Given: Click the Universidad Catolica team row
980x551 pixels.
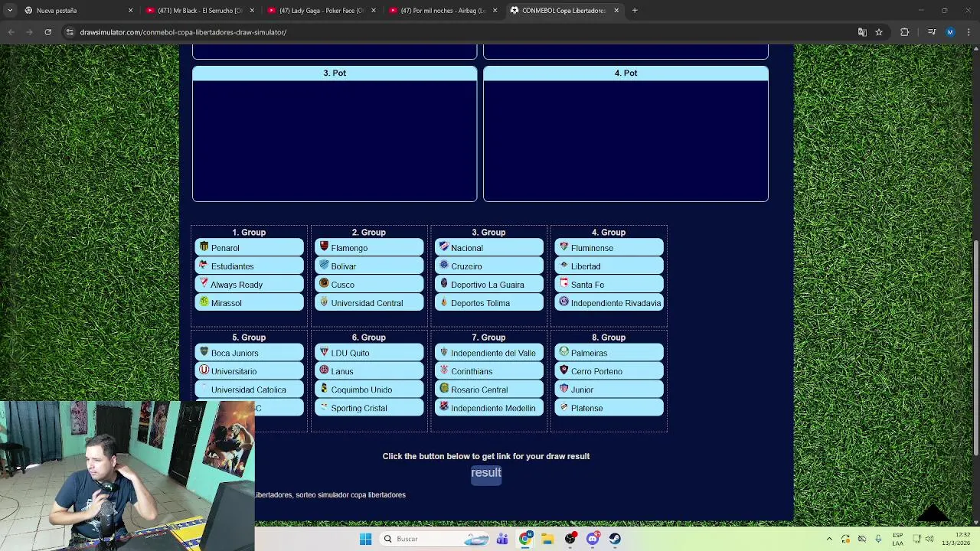Looking at the screenshot, I should click(x=250, y=390).
